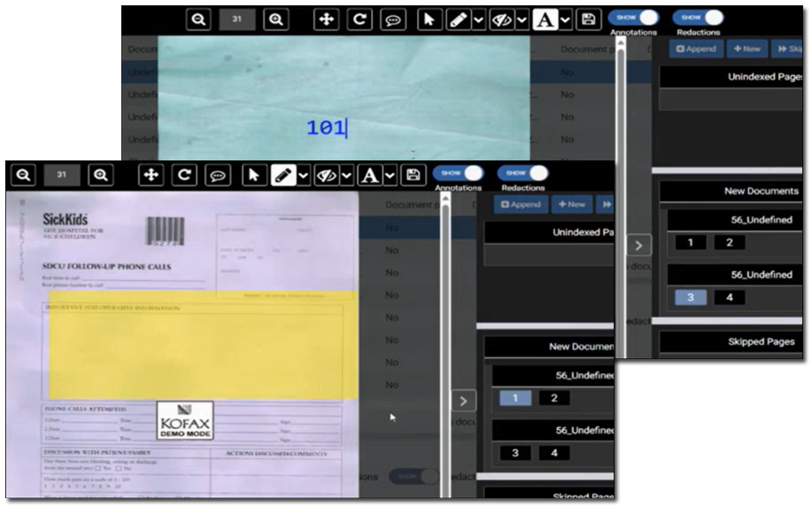
Task: Select the pan tool in back window
Action: coord(326,19)
